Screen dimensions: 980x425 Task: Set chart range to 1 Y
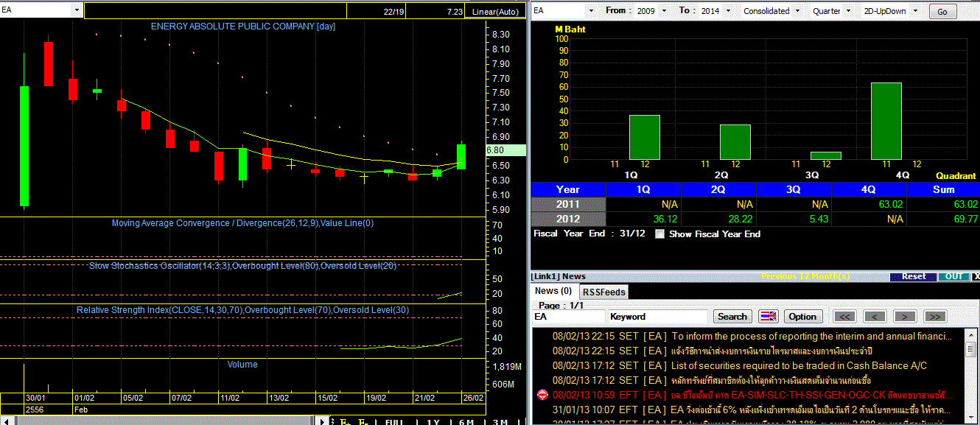[433, 421]
